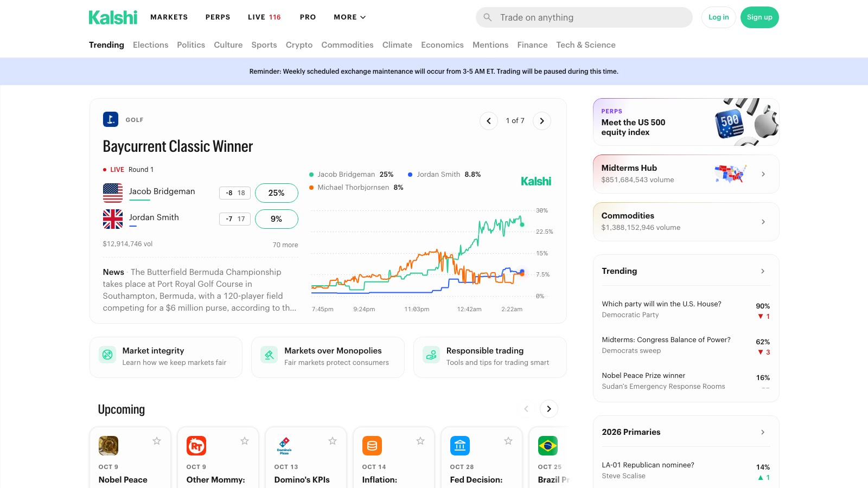Select the Crypto category tab
868x488 pixels.
click(299, 45)
